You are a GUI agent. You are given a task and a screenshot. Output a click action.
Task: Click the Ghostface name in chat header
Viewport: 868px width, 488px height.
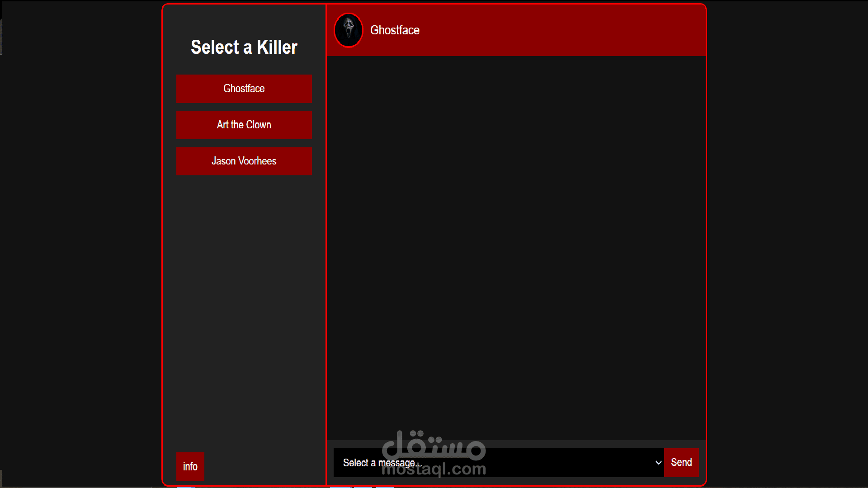tap(395, 30)
